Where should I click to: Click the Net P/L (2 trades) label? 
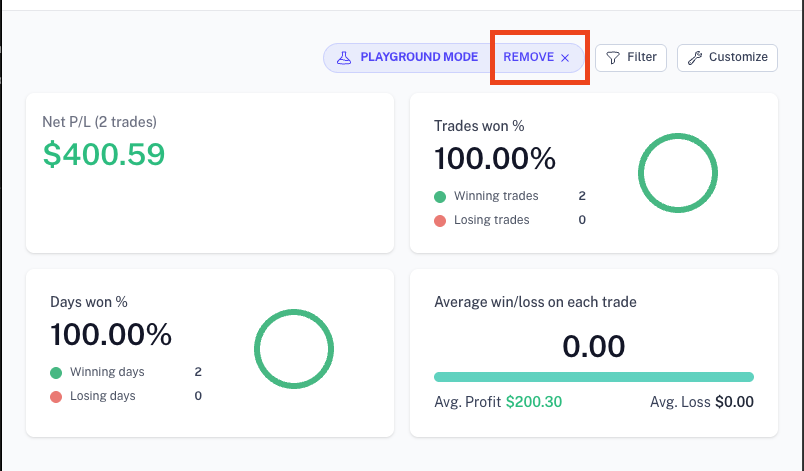(99, 122)
